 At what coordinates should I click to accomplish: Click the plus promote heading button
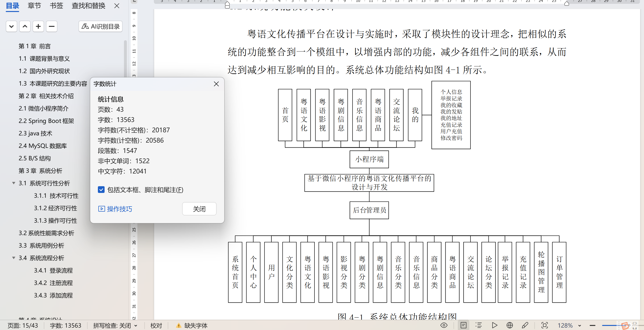(38, 26)
